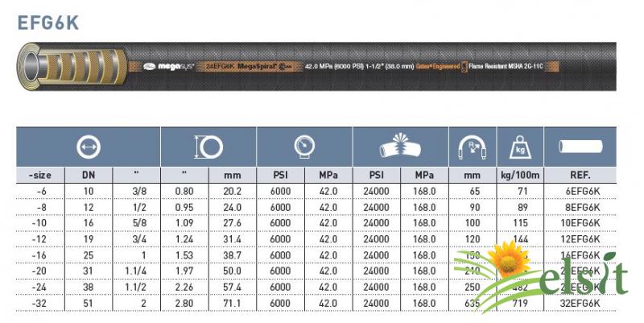Click the '168.0' MPa in the -8 row
Image resolution: width=644 pixels, height=323 pixels.
(x=424, y=207)
